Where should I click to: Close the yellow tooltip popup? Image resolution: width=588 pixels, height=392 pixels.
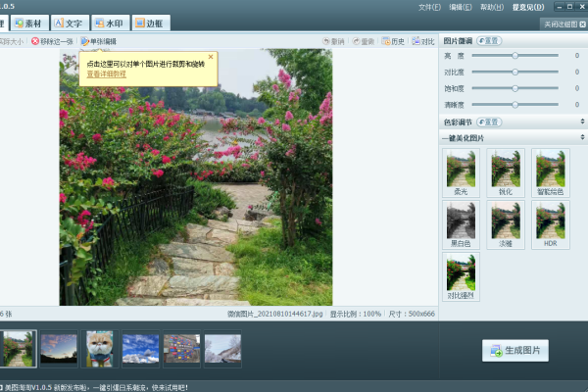tap(211, 57)
